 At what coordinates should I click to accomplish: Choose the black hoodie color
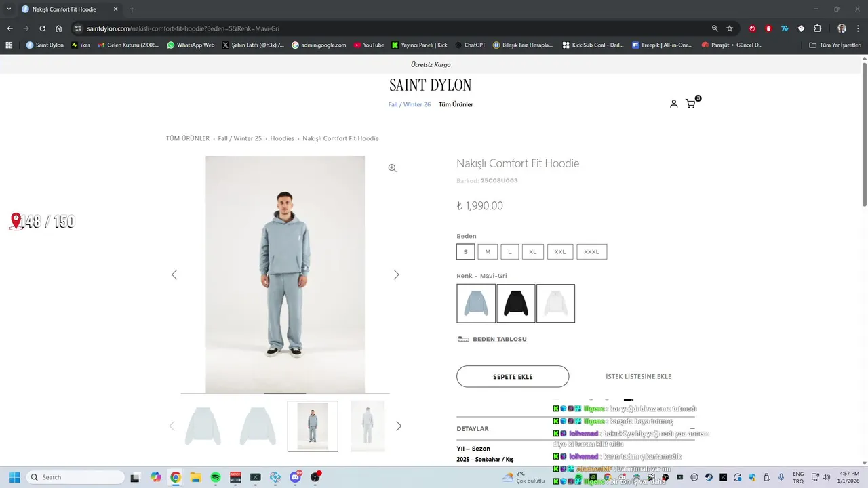pyautogui.click(x=516, y=303)
